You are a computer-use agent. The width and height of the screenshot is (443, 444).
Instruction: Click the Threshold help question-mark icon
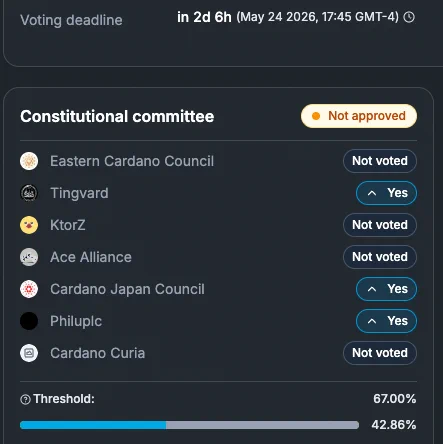click(25, 399)
